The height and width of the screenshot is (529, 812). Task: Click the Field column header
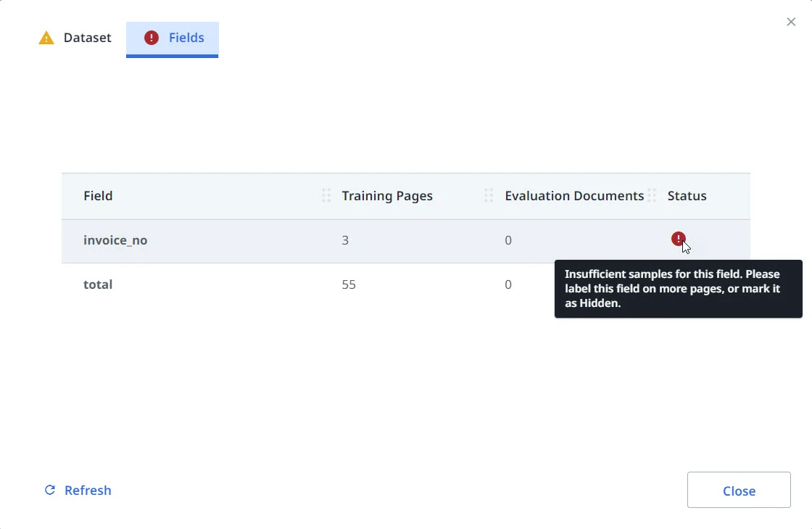click(98, 196)
